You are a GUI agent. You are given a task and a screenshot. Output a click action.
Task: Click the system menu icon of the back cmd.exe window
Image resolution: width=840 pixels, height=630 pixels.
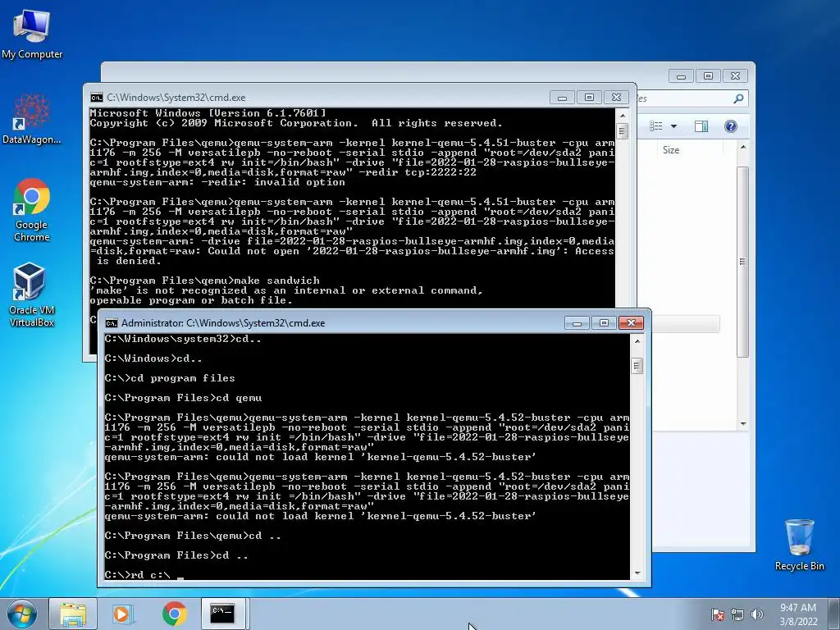click(x=97, y=98)
